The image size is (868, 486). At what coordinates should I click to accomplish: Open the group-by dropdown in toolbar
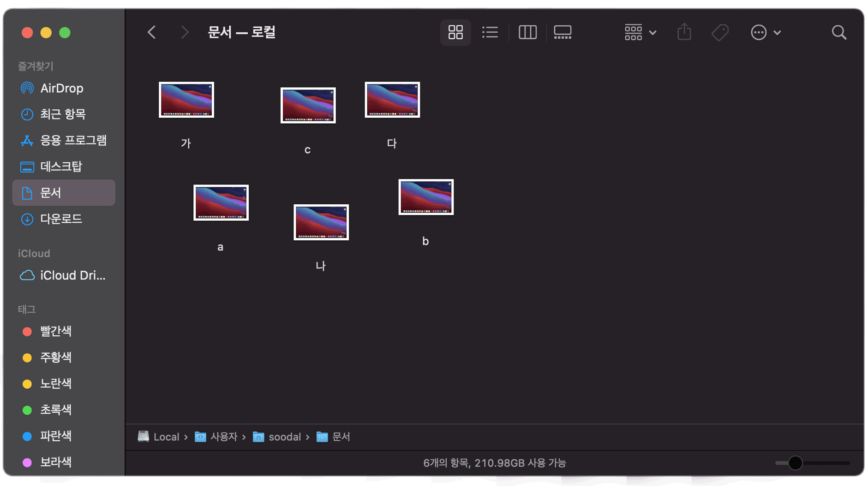(x=640, y=32)
